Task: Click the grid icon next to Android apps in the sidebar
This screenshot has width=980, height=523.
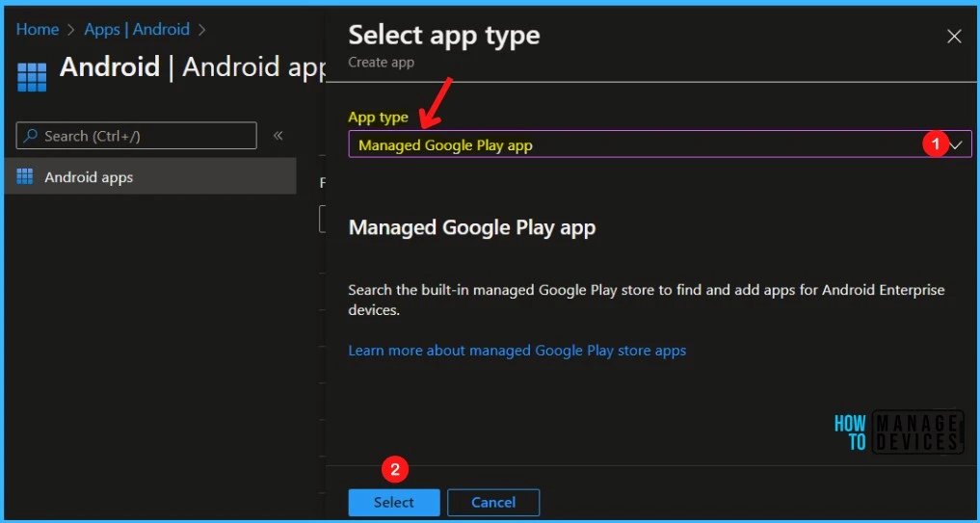Action: [x=25, y=177]
